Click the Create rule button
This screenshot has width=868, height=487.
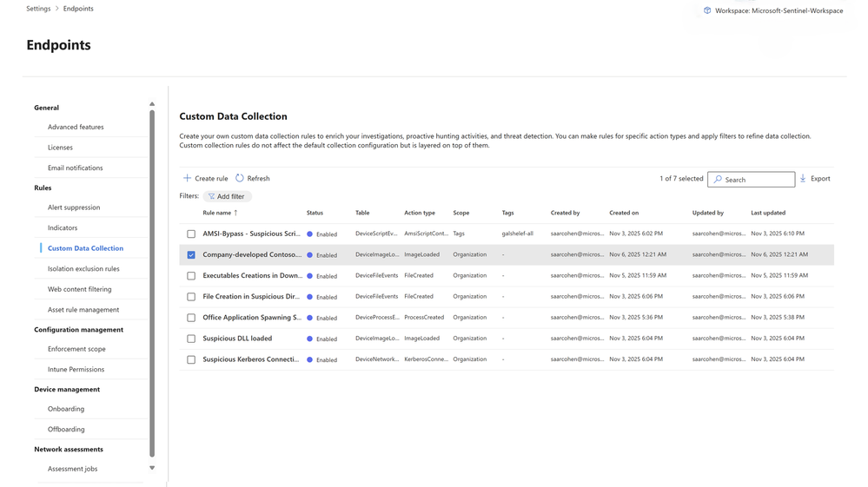point(205,178)
